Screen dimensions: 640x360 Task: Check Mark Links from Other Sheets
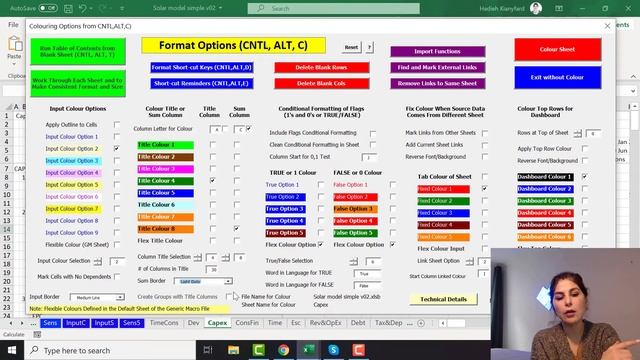(484, 133)
